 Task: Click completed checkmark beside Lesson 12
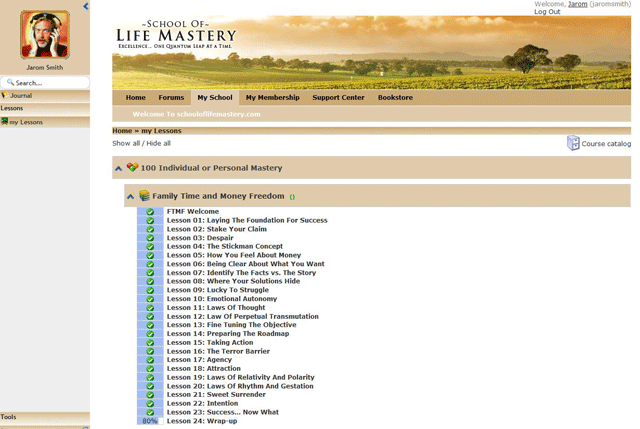(x=150, y=316)
